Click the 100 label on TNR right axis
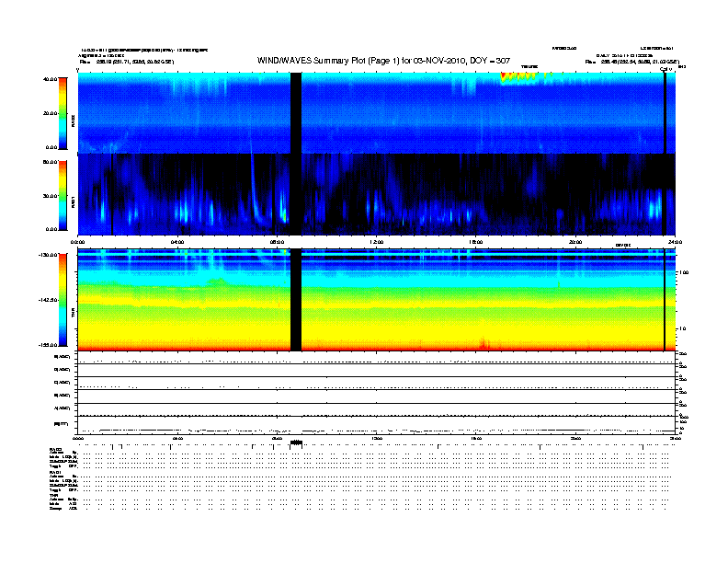728x563 pixels. pos(684,272)
